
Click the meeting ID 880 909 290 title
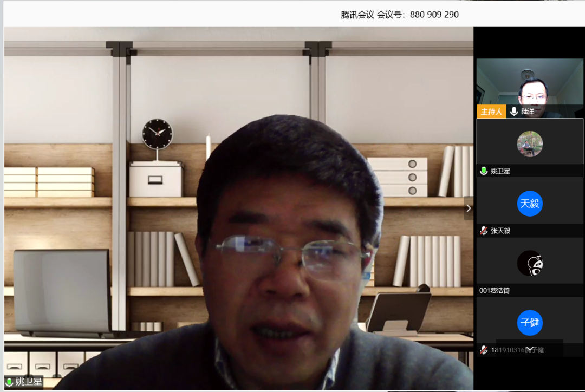(400, 15)
